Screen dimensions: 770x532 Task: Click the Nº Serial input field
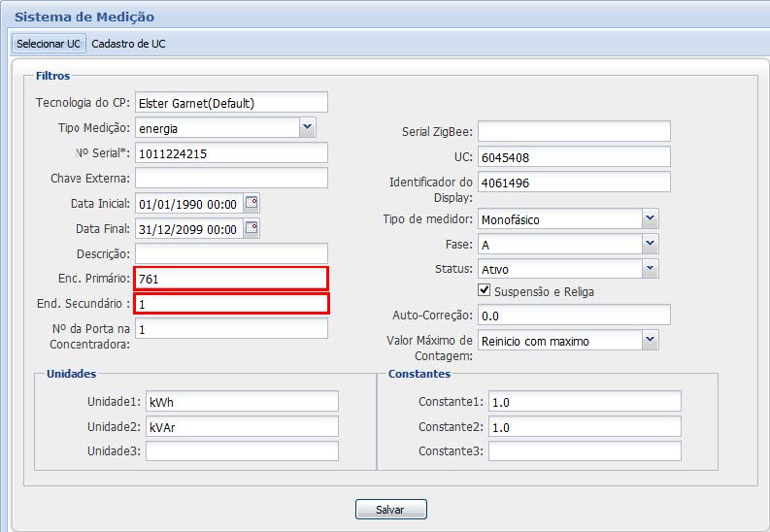231,153
